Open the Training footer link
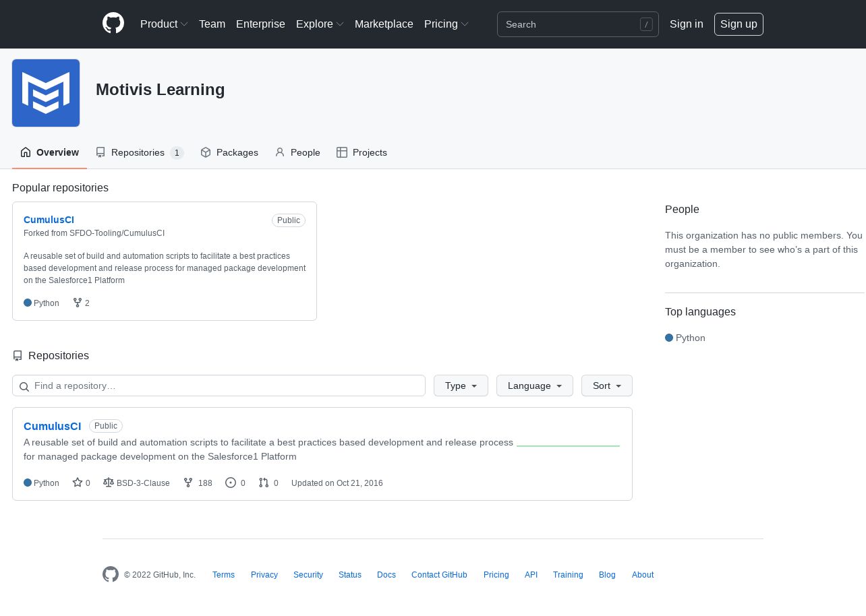866x616 pixels. (568, 575)
